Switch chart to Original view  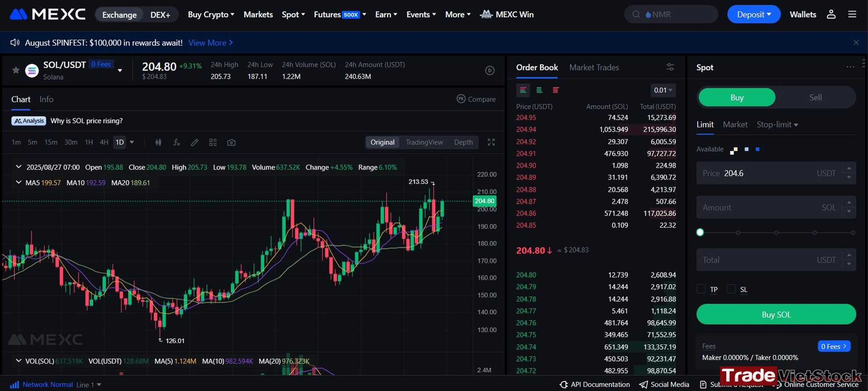tap(382, 142)
